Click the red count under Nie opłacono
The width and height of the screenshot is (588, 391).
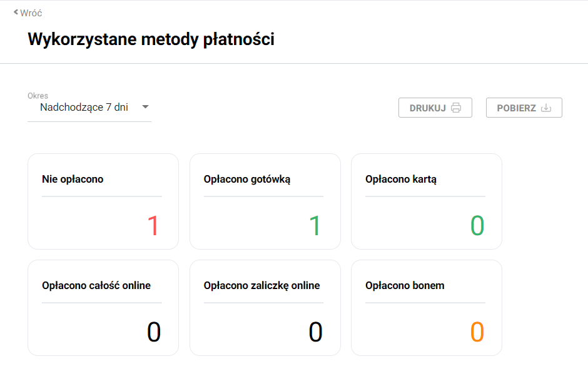[153, 226]
